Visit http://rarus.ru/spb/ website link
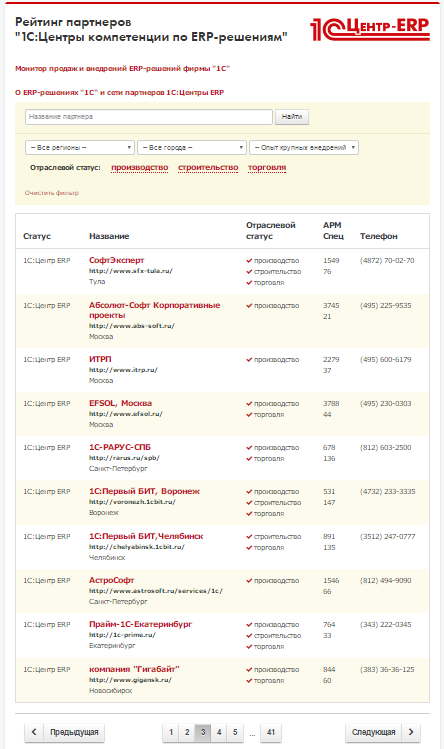 tap(124, 458)
